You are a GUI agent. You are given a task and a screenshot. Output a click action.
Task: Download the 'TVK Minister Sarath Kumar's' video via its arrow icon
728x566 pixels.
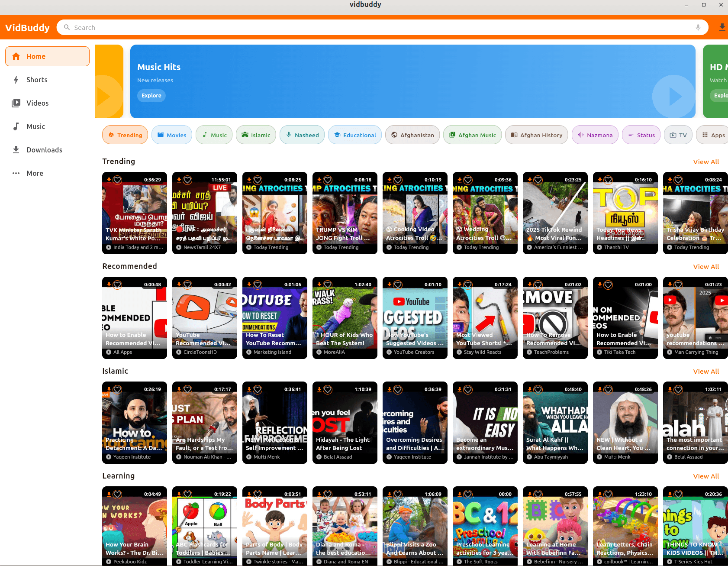coord(109,180)
